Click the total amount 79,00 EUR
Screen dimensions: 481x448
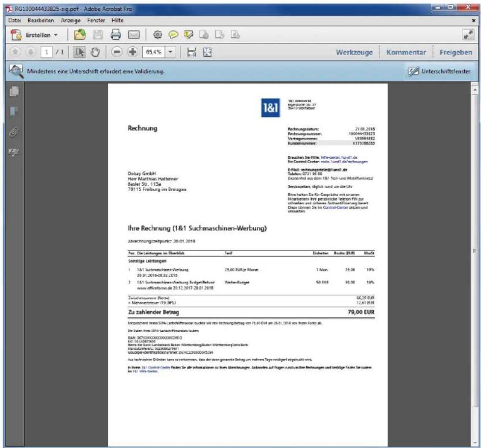pyautogui.click(x=361, y=312)
